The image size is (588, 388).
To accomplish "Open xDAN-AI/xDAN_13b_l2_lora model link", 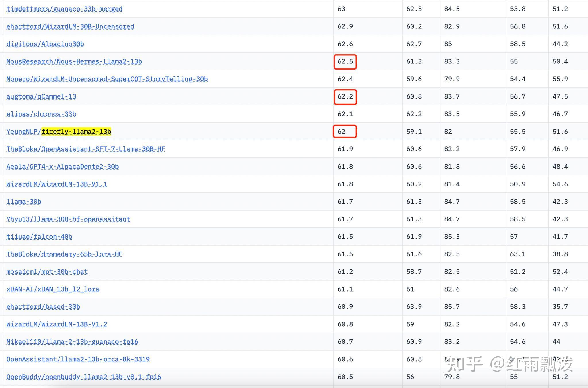I will tap(53, 289).
